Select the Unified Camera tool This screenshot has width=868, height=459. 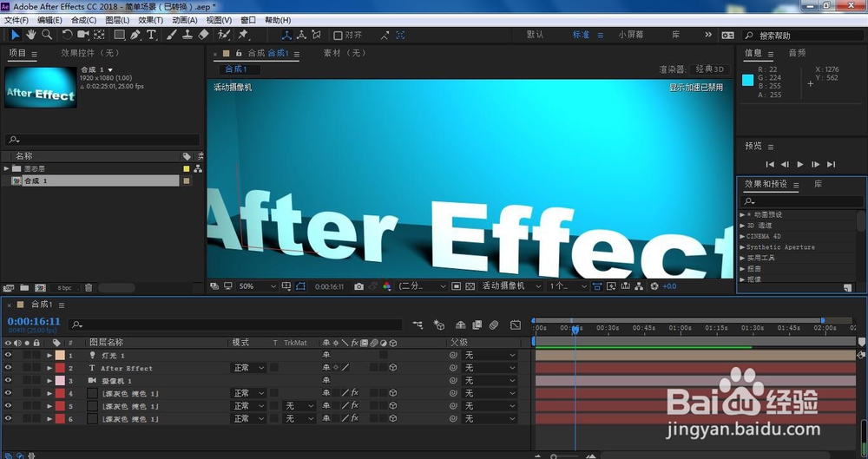(x=83, y=35)
